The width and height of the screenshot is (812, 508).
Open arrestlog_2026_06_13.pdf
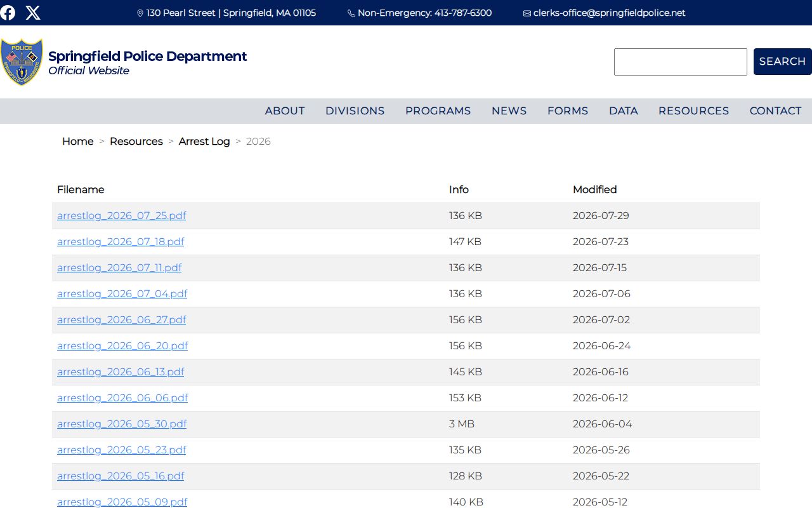[121, 372]
